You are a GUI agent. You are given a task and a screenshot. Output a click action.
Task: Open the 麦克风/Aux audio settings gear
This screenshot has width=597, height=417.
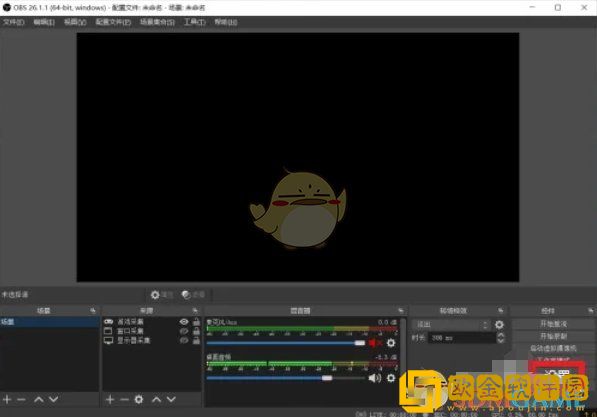point(391,343)
